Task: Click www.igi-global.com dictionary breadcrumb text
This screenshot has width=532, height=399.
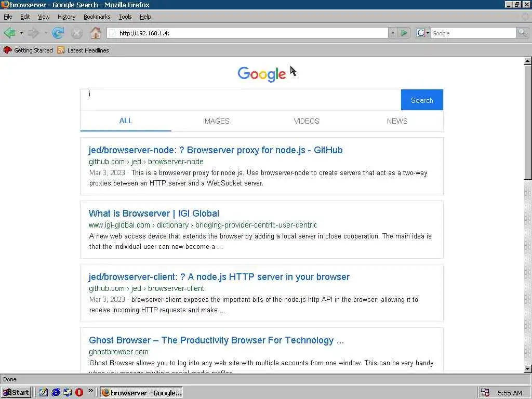Action: [203, 225]
